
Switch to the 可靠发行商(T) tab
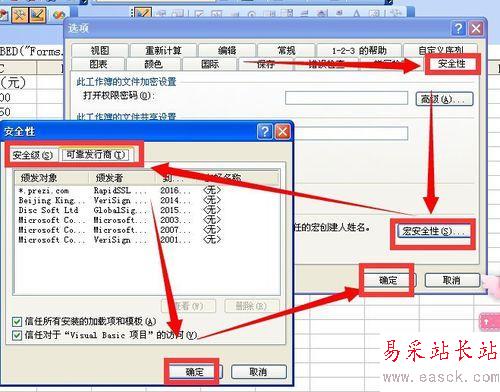(96, 154)
